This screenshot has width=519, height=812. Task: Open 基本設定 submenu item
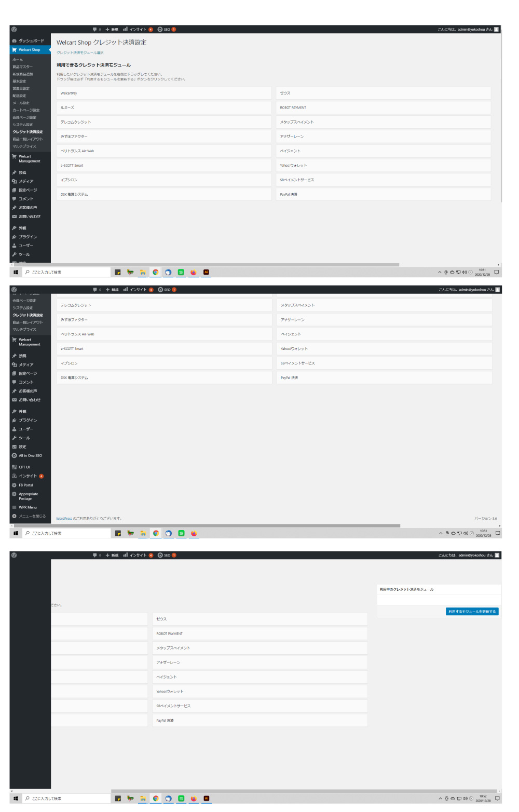[19, 82]
